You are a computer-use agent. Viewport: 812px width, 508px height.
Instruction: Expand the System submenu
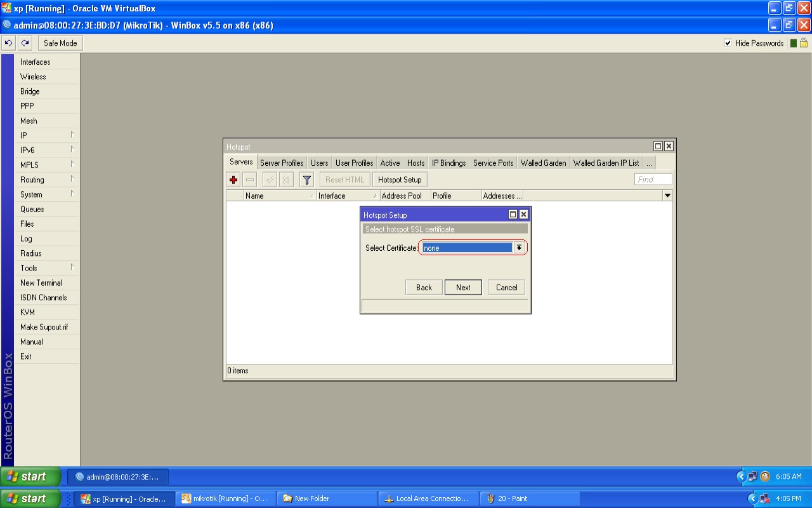pos(48,194)
